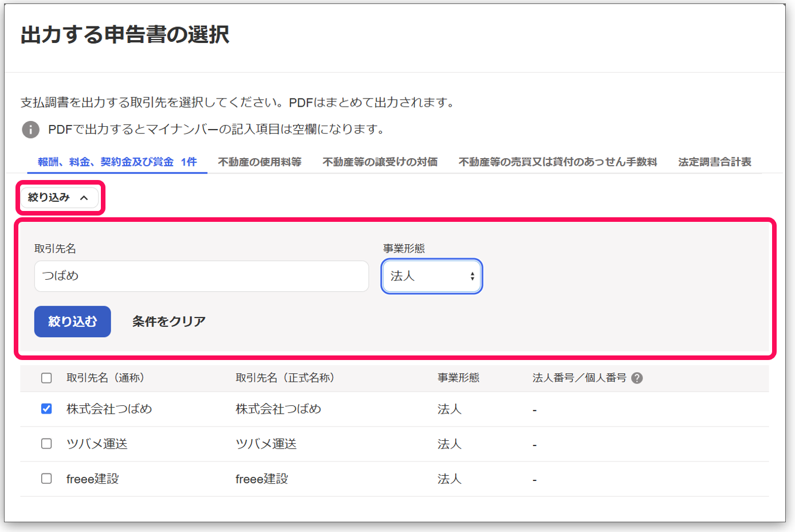
Task: Click freee建設 in the 通称 column
Action: [92, 479]
